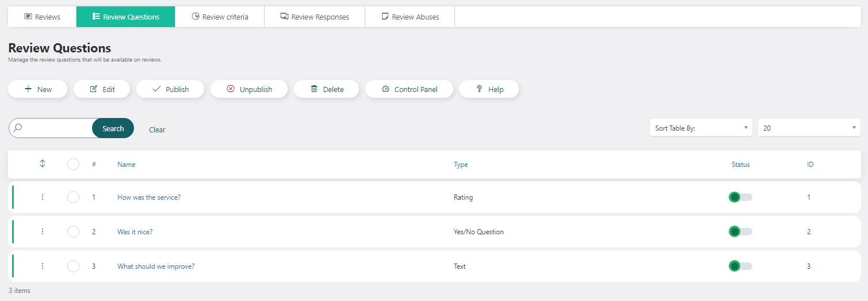This screenshot has height=301, width=868.
Task: Click the 'Text' type cell
Action: point(460,266)
